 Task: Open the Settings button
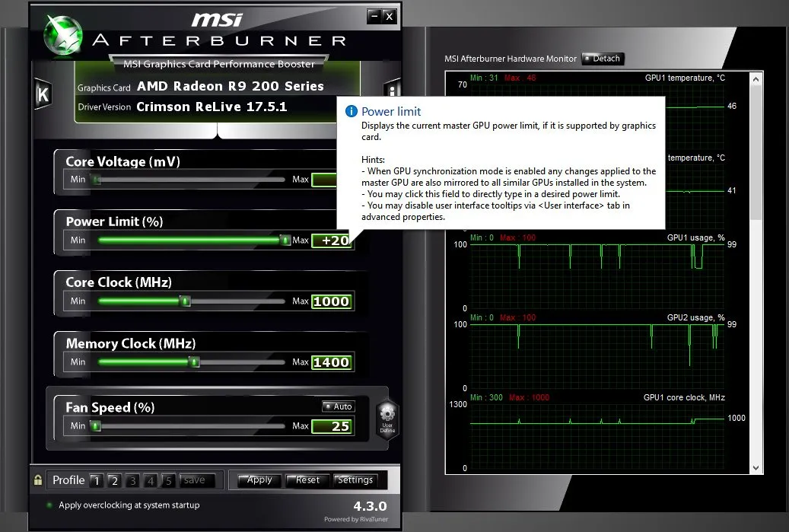click(x=355, y=480)
